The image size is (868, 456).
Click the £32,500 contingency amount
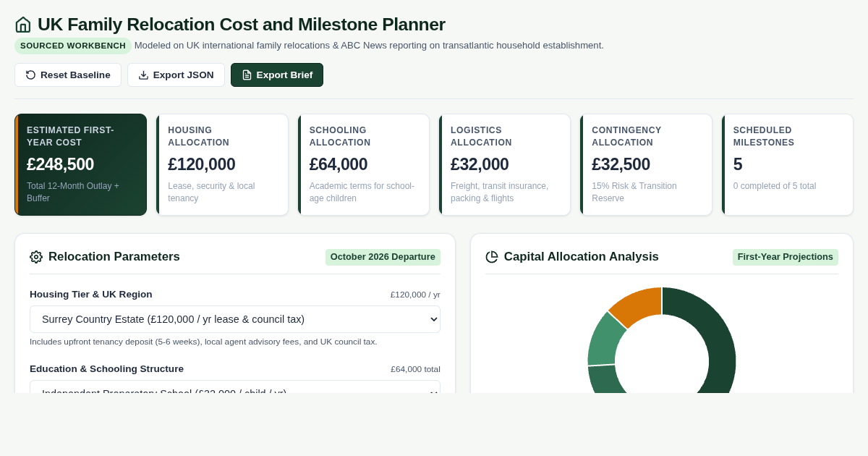tap(621, 164)
